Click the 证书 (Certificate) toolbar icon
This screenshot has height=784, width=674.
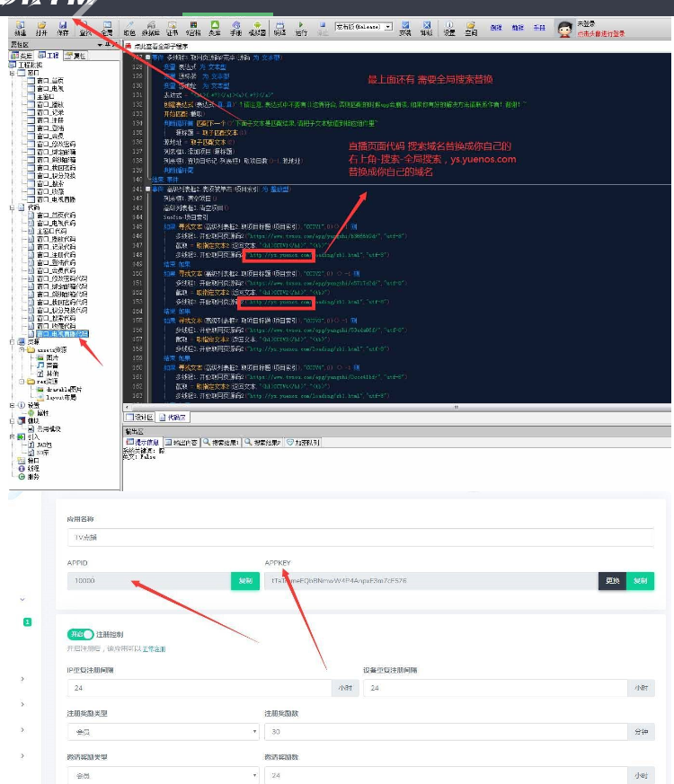171,28
